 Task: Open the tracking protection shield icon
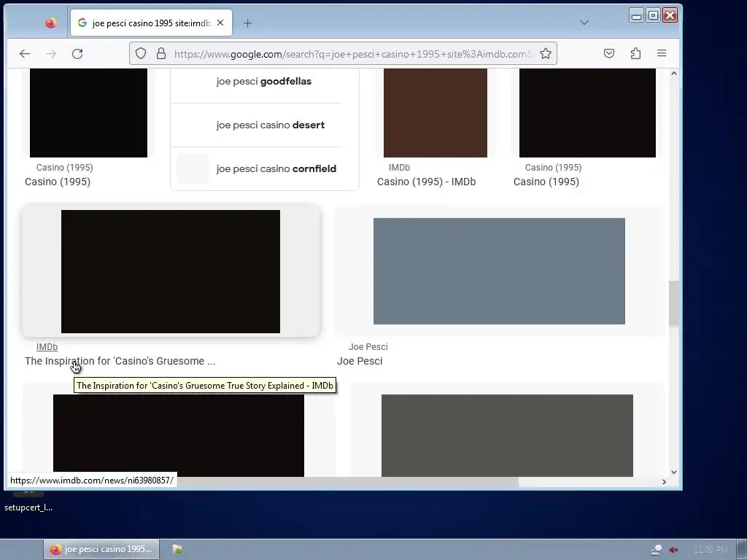141,53
